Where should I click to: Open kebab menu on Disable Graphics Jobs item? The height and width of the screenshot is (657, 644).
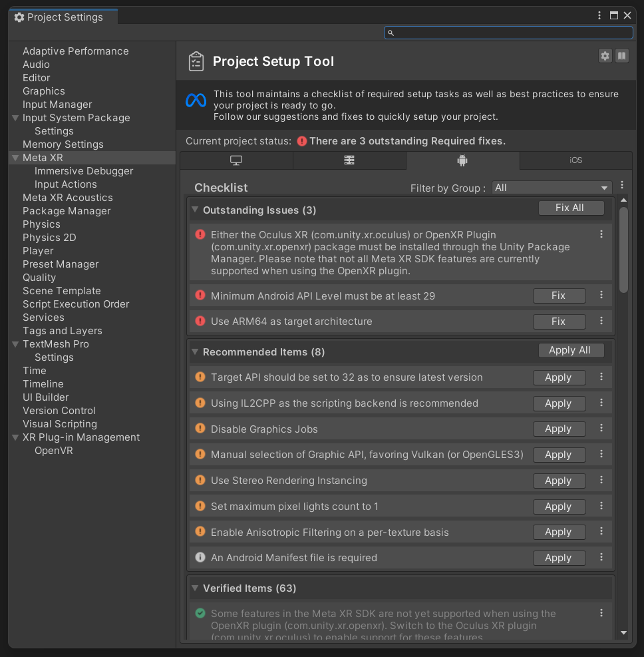(x=601, y=429)
